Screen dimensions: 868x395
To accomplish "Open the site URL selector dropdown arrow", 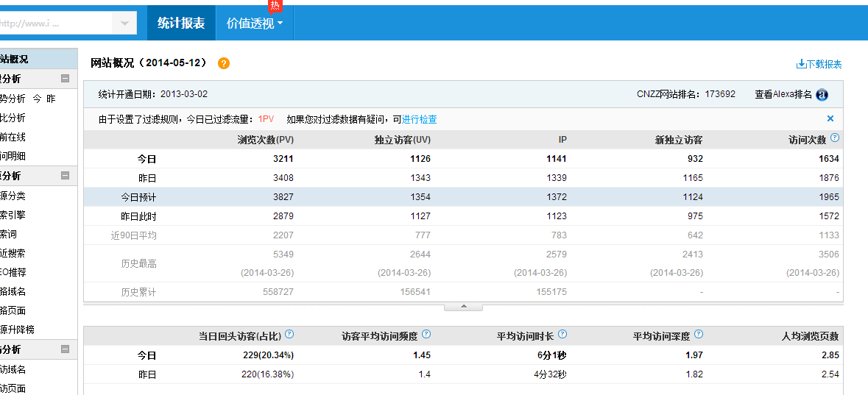I will tap(124, 24).
